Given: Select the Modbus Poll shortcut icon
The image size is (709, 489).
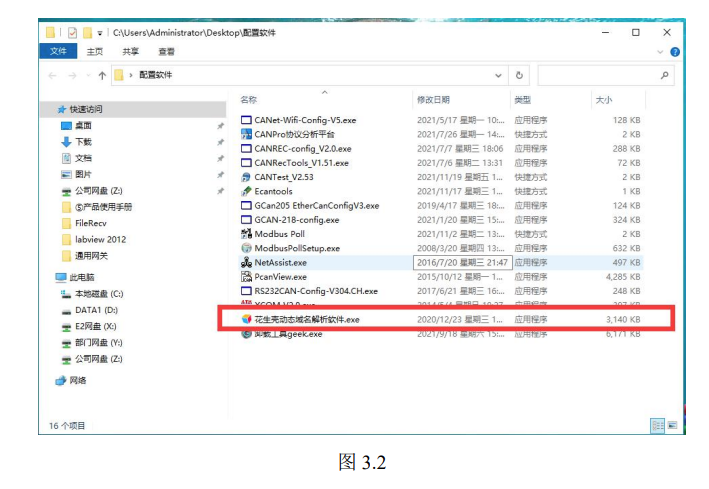Looking at the screenshot, I should pyautogui.click(x=246, y=234).
